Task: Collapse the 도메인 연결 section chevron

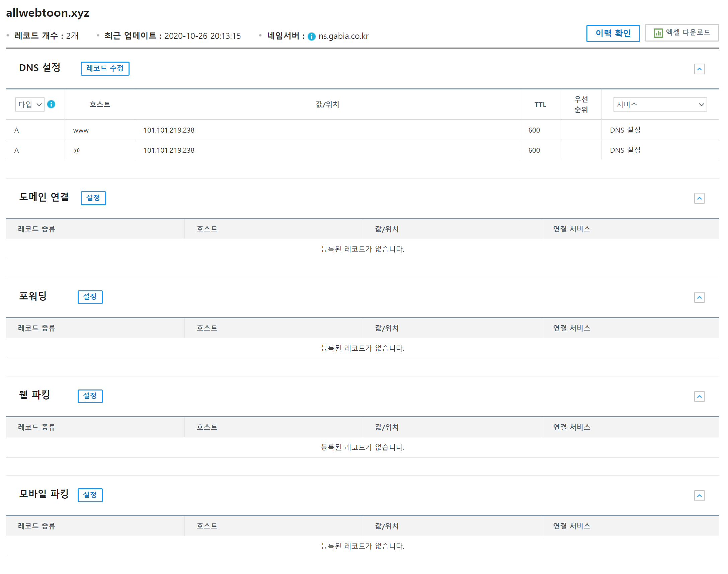Action: coord(700,198)
